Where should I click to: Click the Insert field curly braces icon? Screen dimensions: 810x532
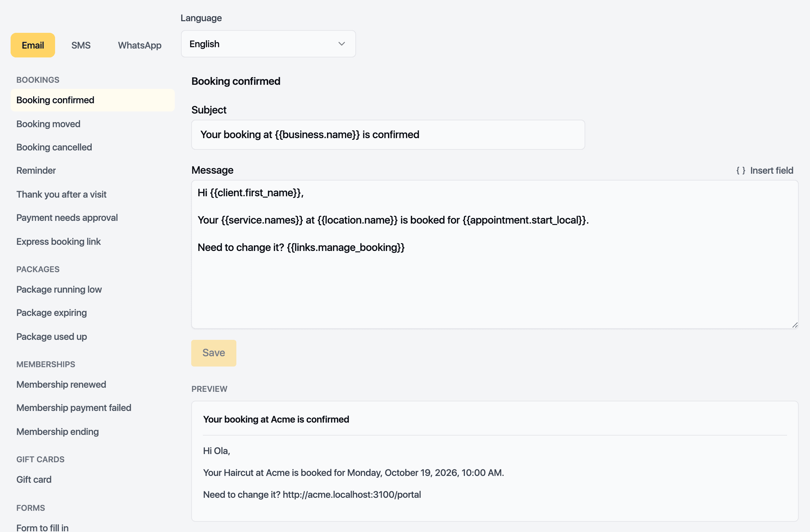(741, 170)
